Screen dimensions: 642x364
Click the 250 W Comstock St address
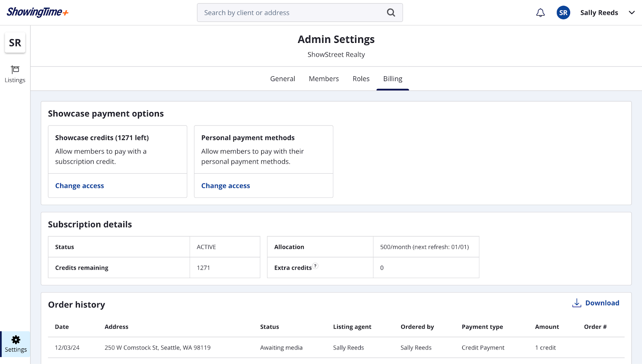coord(158,348)
